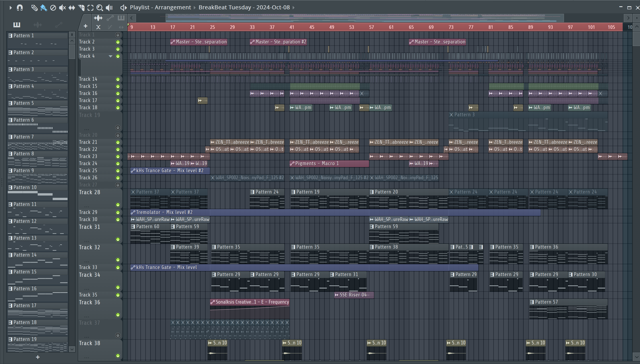This screenshot has width=640, height=364.
Task: Collapse Track 4 group triangle
Action: [x=110, y=56]
